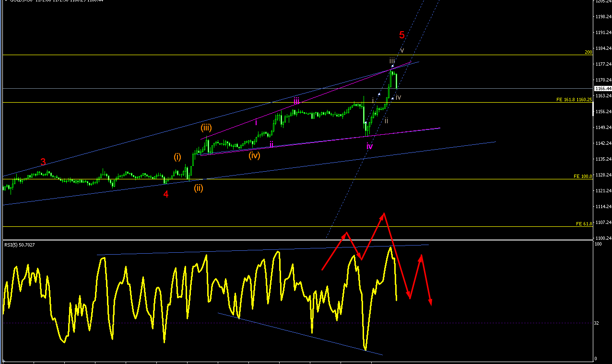Select the white iv wave label
612x364 pixels.
398,97
